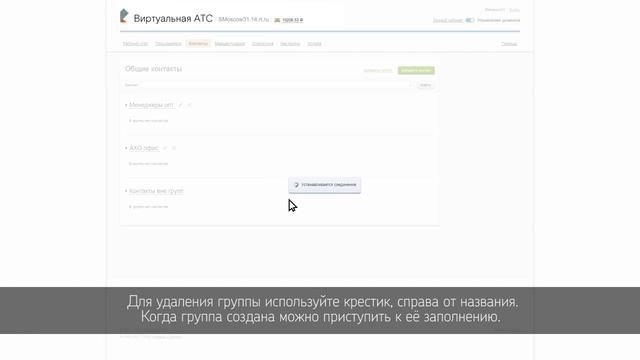The height and width of the screenshot is (360, 640).
Task: Click the Виртуальная АТС logo icon
Action: pos(124,16)
